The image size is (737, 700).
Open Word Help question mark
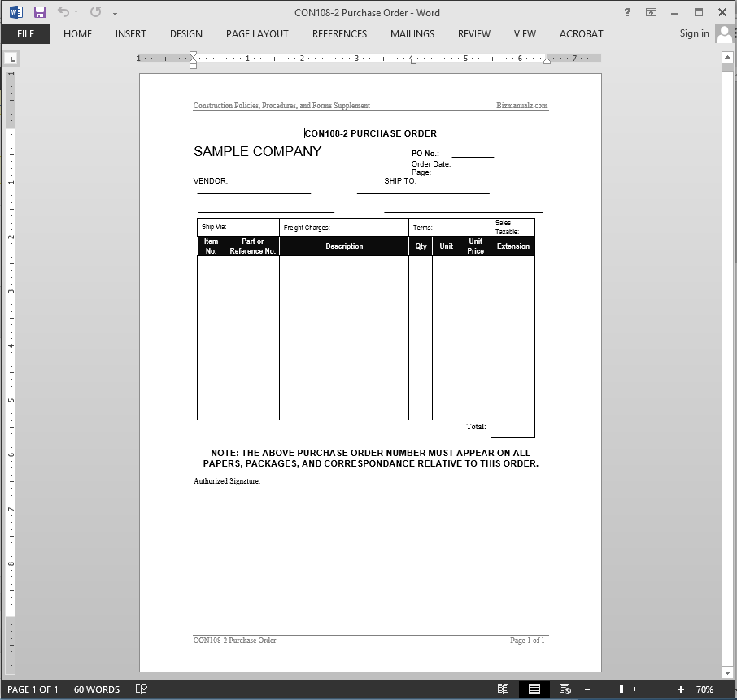(x=627, y=13)
